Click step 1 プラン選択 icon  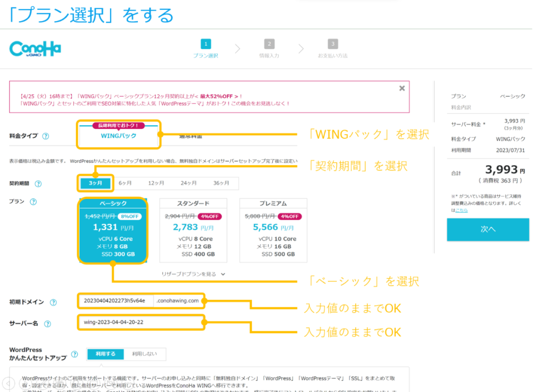pos(206,44)
